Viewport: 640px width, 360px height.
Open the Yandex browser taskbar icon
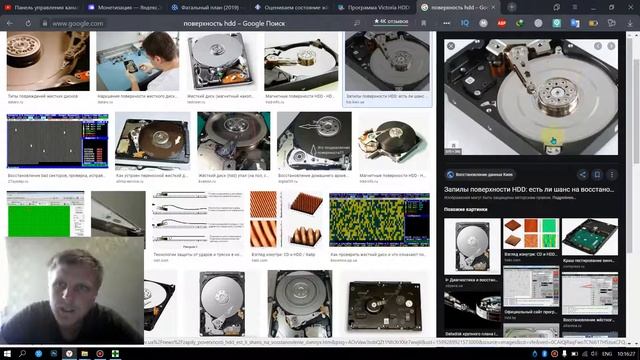point(69,353)
